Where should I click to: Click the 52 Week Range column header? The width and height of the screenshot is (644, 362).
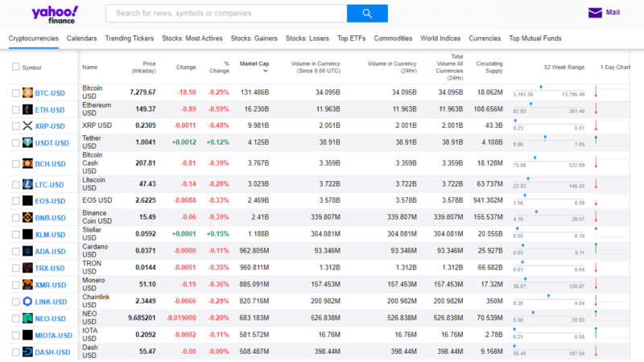tap(564, 68)
